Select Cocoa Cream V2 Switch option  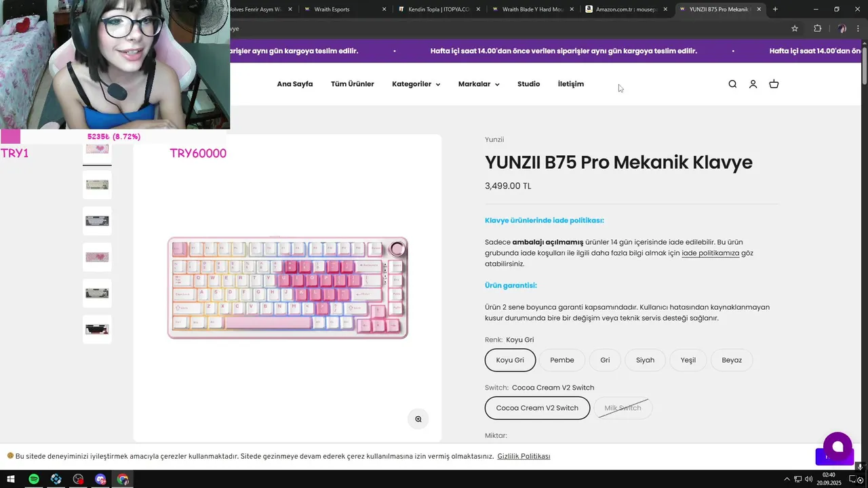[537, 408]
